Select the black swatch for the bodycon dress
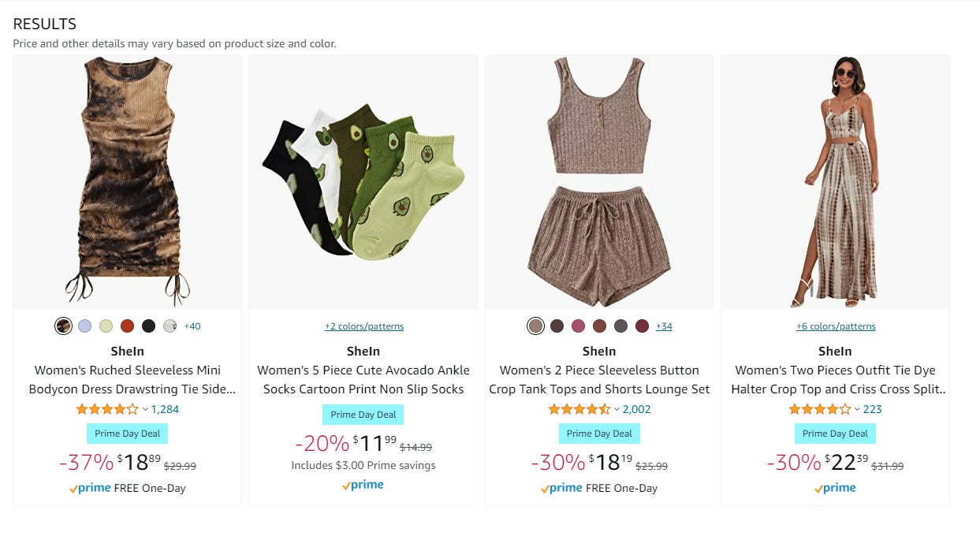This screenshot has width=980, height=551. 150,326
